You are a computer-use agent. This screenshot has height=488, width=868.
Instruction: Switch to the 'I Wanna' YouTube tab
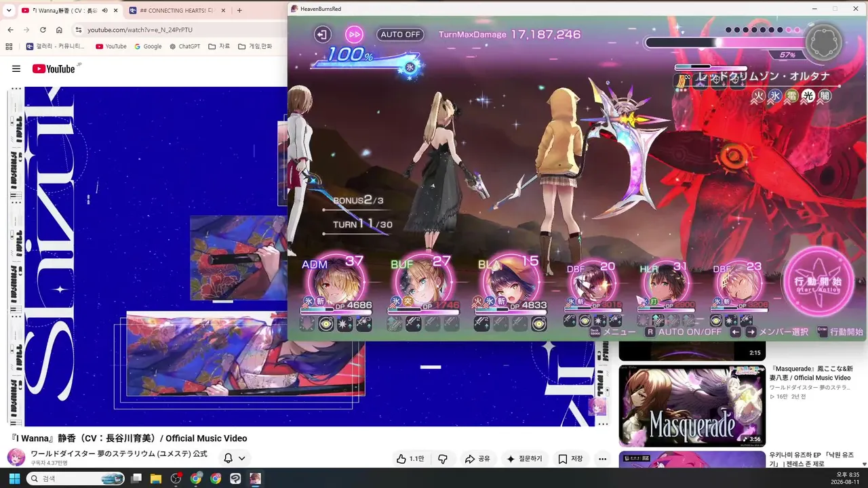pos(70,10)
